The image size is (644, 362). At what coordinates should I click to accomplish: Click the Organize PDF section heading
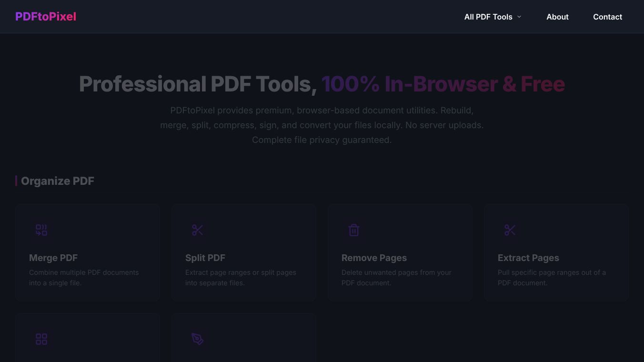(58, 181)
